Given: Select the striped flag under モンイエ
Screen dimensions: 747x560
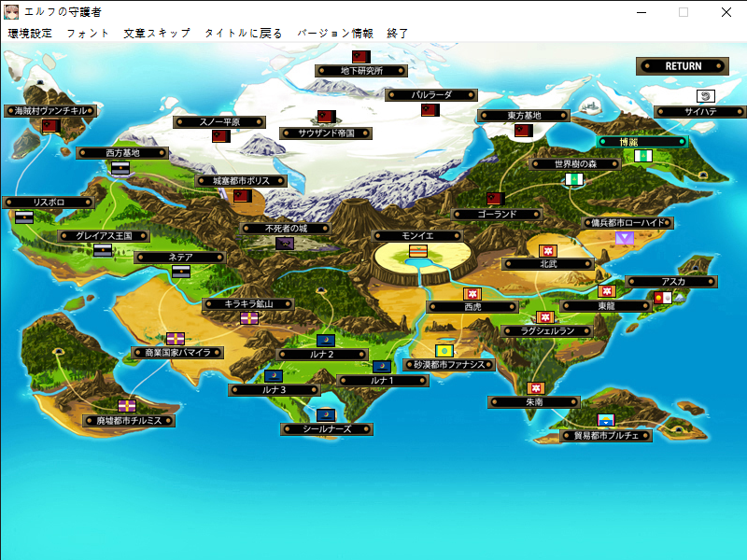Looking at the screenshot, I should pos(418,251).
